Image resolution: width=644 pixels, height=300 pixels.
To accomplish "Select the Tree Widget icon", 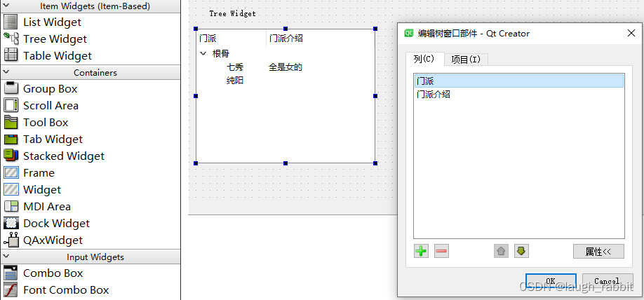I will point(11,39).
